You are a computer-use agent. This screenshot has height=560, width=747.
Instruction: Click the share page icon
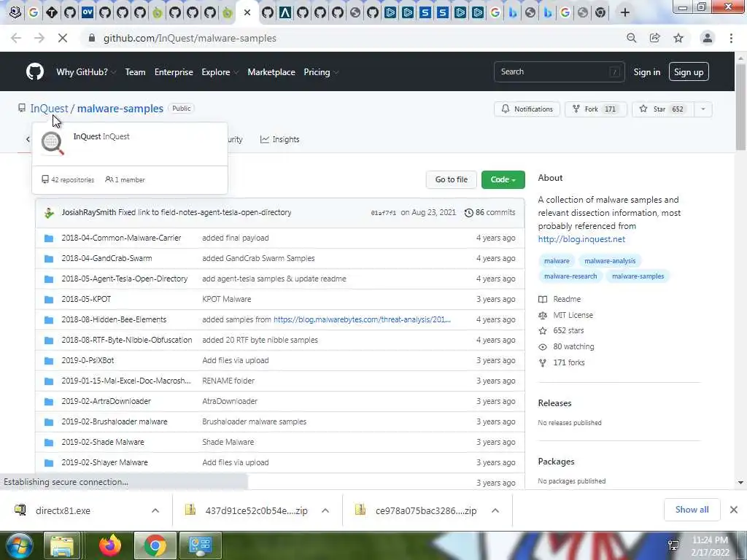(x=655, y=38)
